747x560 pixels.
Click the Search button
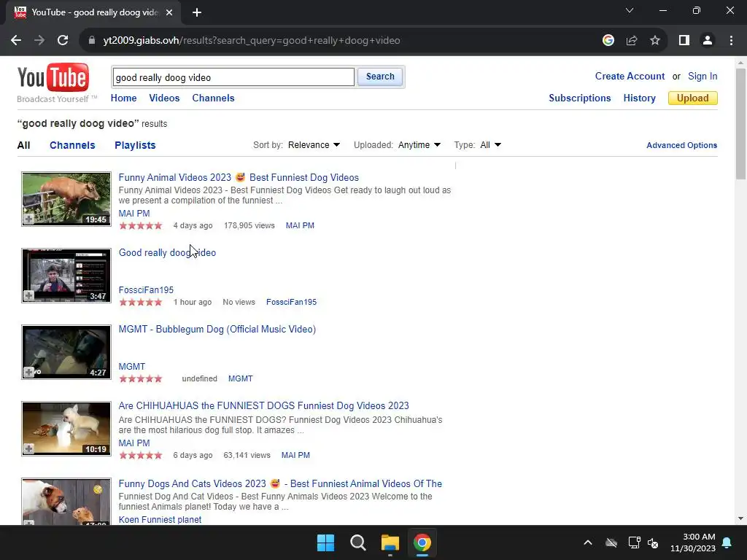380,77
